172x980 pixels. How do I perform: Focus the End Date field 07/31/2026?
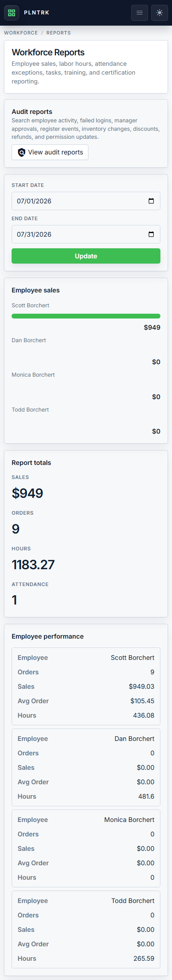coord(86,234)
